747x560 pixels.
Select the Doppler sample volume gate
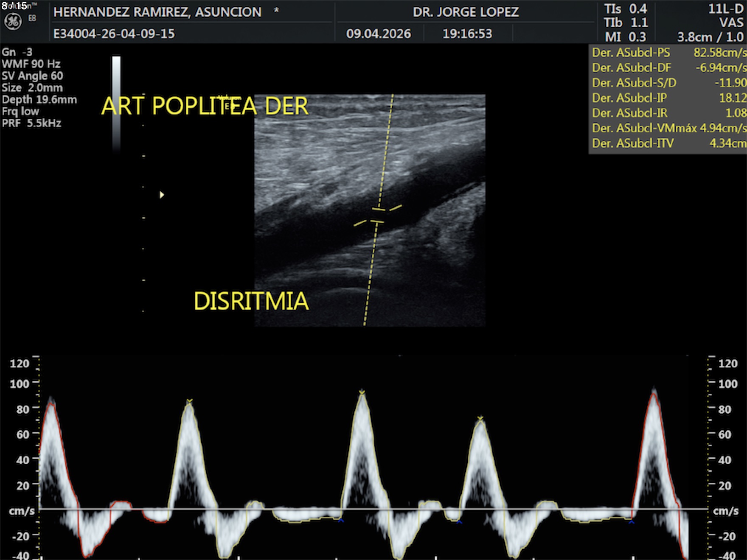point(378,216)
